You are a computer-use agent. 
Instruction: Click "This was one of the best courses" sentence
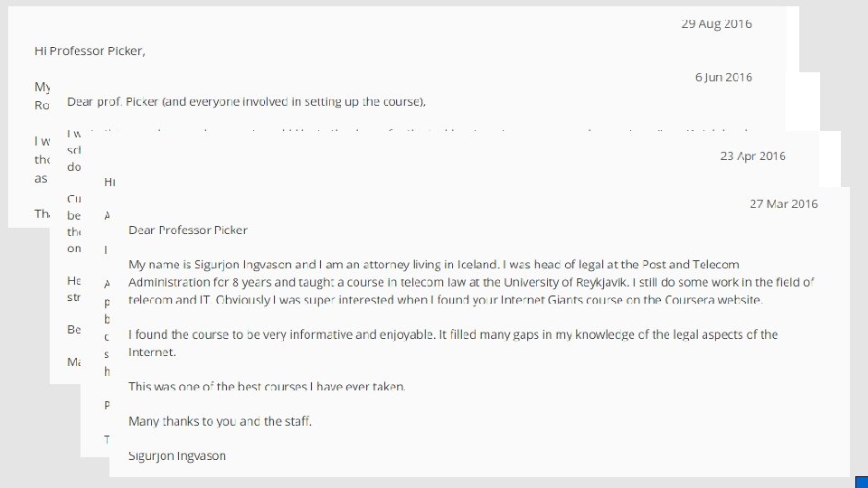click(x=267, y=387)
